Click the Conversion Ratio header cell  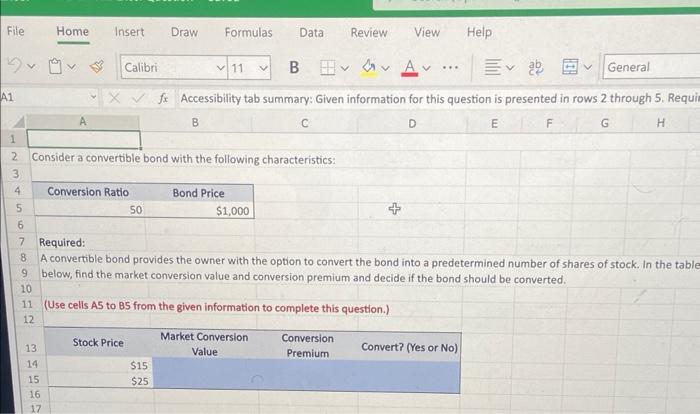(88, 192)
